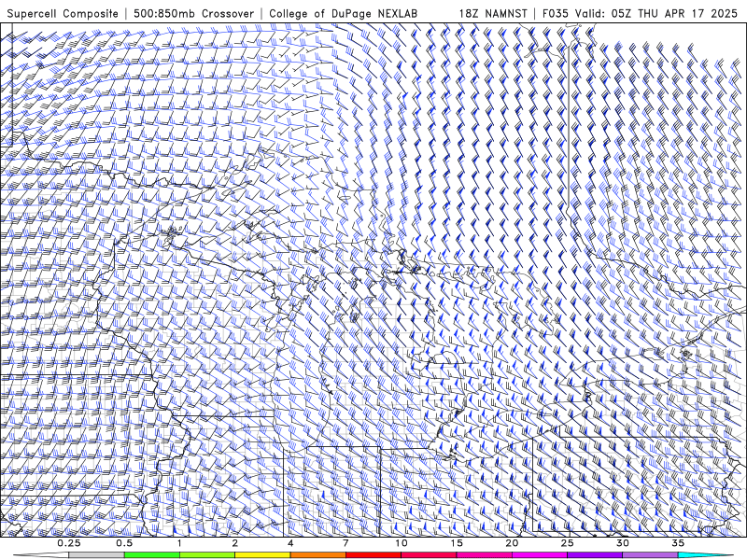
Task: Click the bright green swatch between 0.5 and 1
Action: (151, 555)
